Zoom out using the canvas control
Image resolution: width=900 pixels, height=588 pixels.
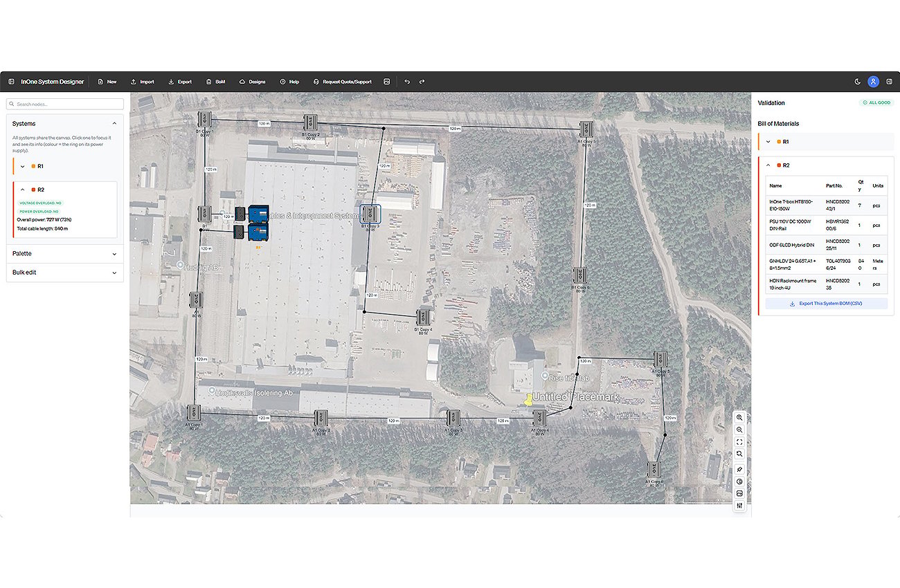pos(740,430)
